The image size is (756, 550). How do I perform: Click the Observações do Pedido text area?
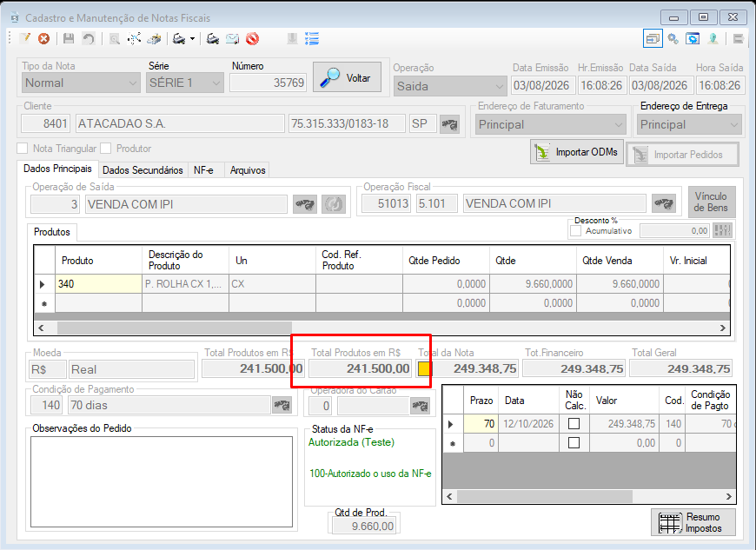tap(162, 481)
